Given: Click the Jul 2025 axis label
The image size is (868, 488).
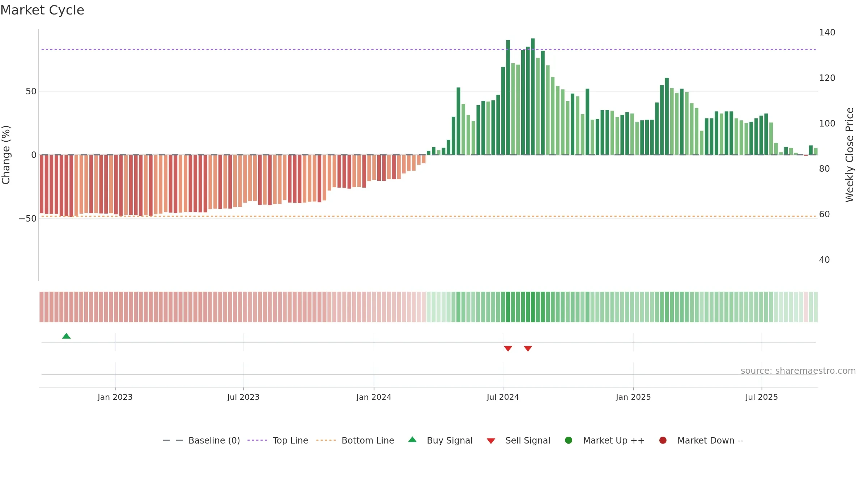Looking at the screenshot, I should 762,397.
